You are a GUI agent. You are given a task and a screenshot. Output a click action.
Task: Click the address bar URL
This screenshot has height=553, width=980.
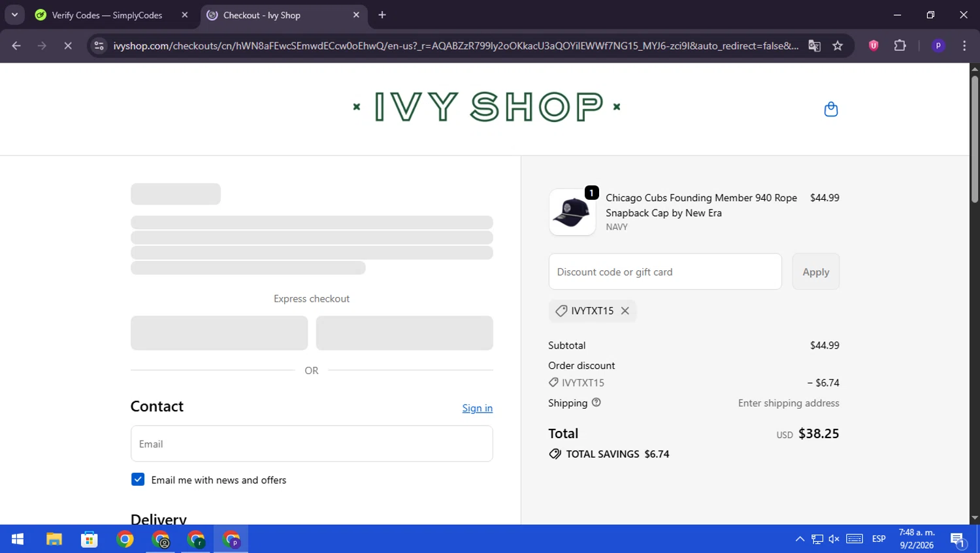point(455,46)
